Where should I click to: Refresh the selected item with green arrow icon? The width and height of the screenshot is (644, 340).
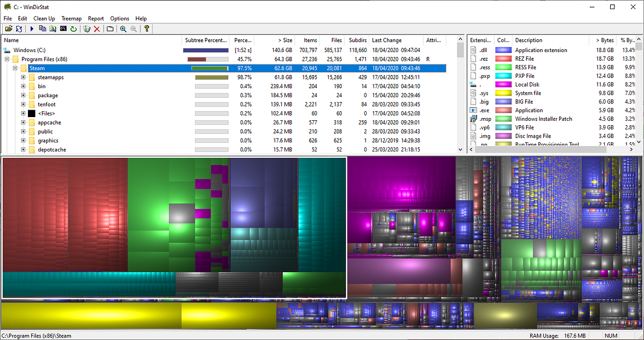tap(74, 28)
